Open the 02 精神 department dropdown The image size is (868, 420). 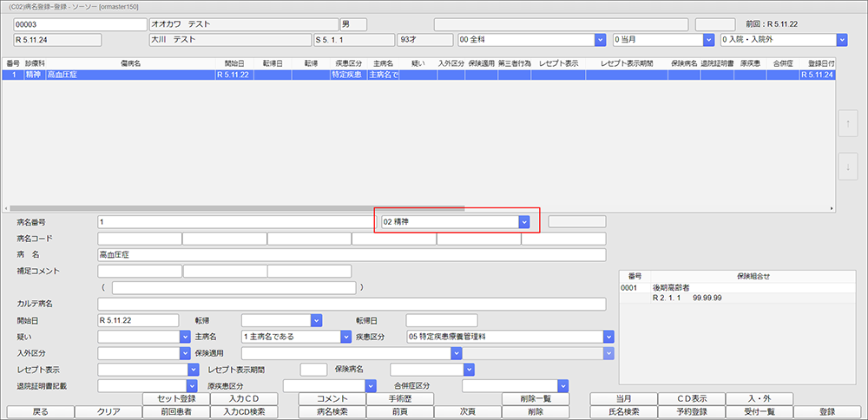[523, 222]
